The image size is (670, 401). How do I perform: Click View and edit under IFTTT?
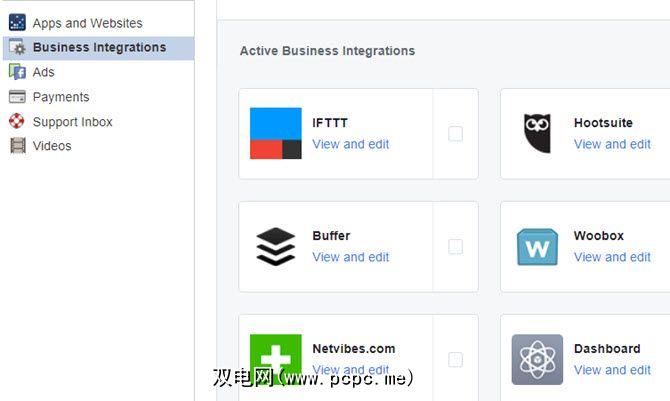(350, 144)
